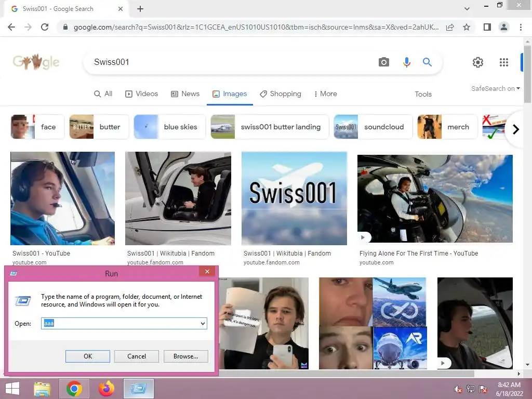Screen dimensions: 532x399
Task: Click the horizontal scrollbar right arrow
Action: tap(519, 374)
